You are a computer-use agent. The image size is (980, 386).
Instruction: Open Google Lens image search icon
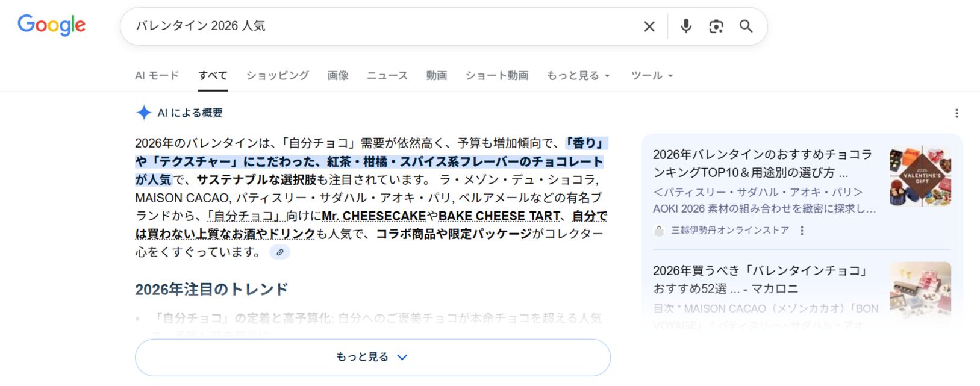pyautogui.click(x=716, y=26)
